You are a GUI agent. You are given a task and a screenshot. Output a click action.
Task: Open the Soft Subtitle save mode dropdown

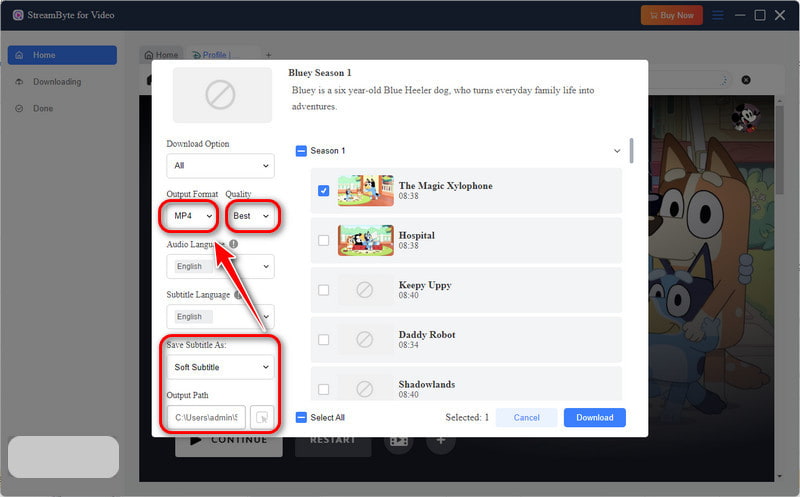coord(220,367)
